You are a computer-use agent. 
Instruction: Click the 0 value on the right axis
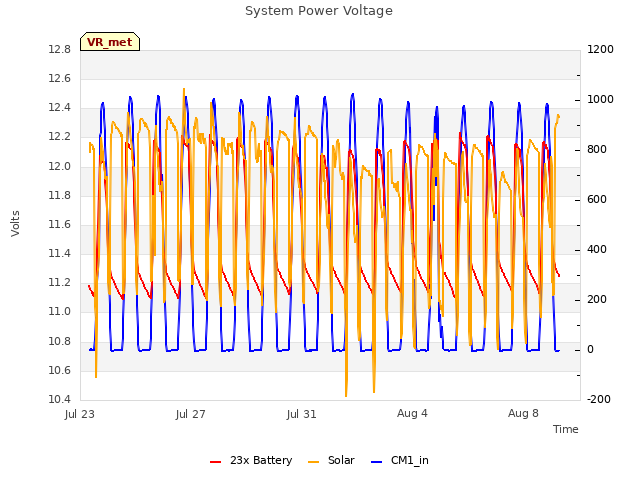pyautogui.click(x=590, y=349)
